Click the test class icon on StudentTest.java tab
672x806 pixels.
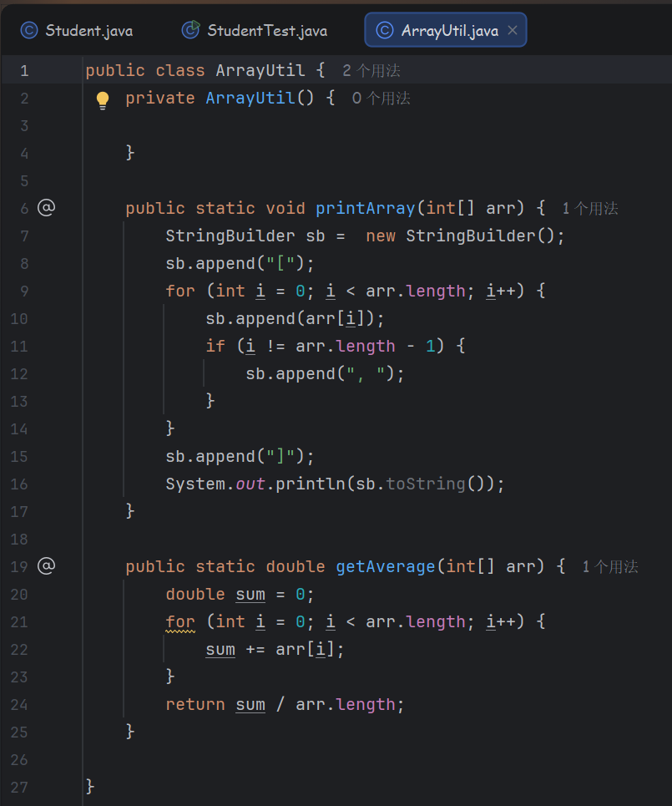[190, 30]
